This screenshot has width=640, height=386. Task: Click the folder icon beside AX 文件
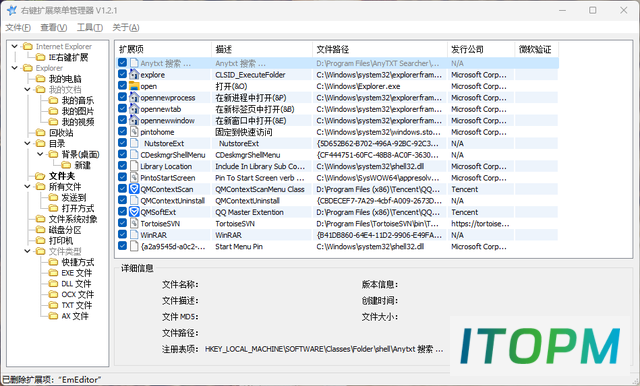[x=53, y=316]
